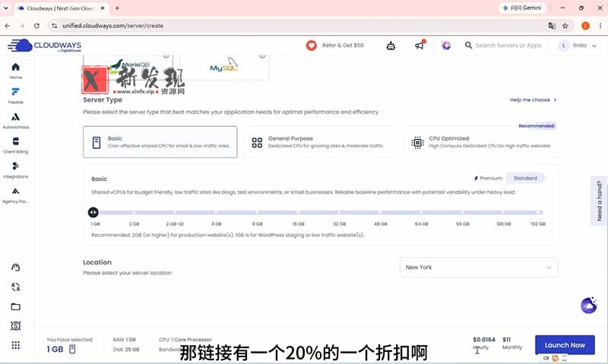Open Chrome three-dot menu
The image size is (608, 364).
point(600,26)
